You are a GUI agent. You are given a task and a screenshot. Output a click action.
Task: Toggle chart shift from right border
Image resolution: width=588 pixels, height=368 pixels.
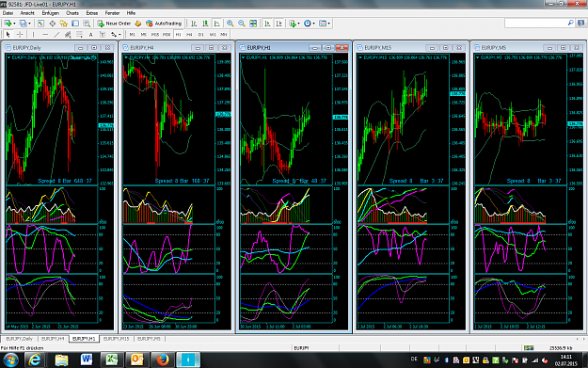(x=279, y=24)
